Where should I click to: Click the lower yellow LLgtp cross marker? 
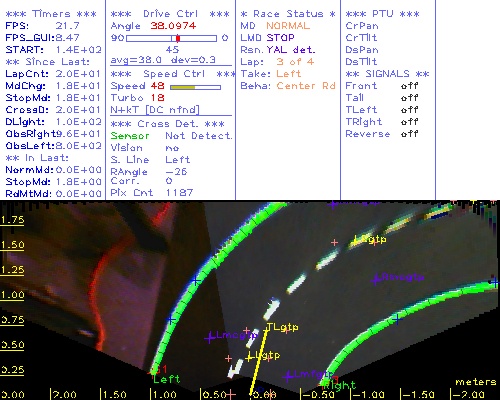click(249, 358)
